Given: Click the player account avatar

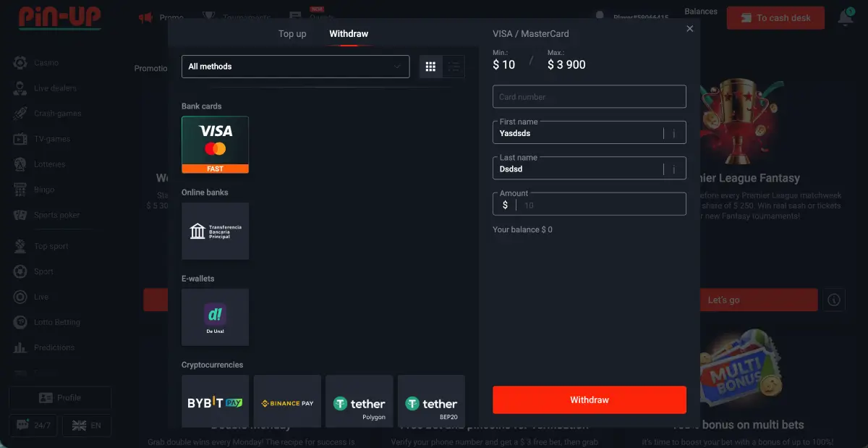Looking at the screenshot, I should pyautogui.click(x=600, y=16).
